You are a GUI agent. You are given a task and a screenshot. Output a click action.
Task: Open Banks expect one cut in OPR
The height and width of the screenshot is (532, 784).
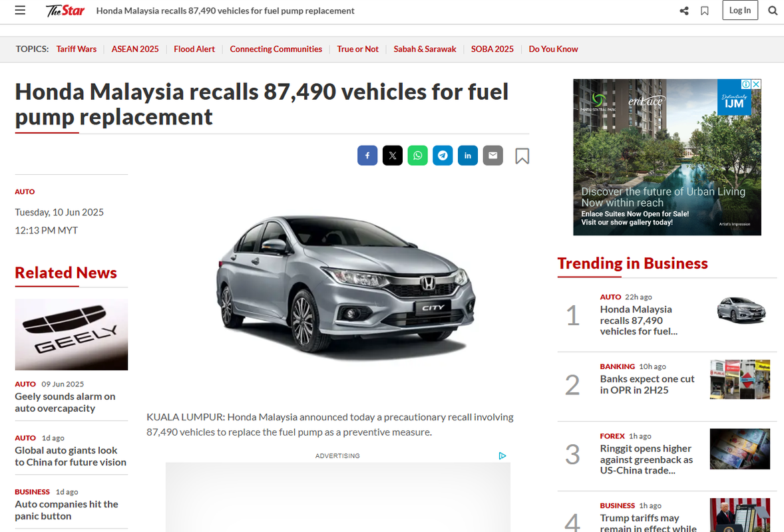click(x=647, y=384)
